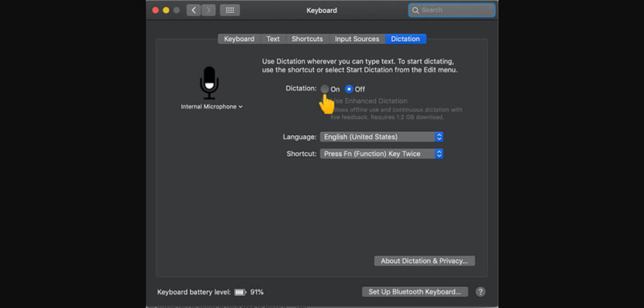Click the keyboard battery icon
Image resolution: width=644 pixels, height=308 pixels.
[x=240, y=293]
